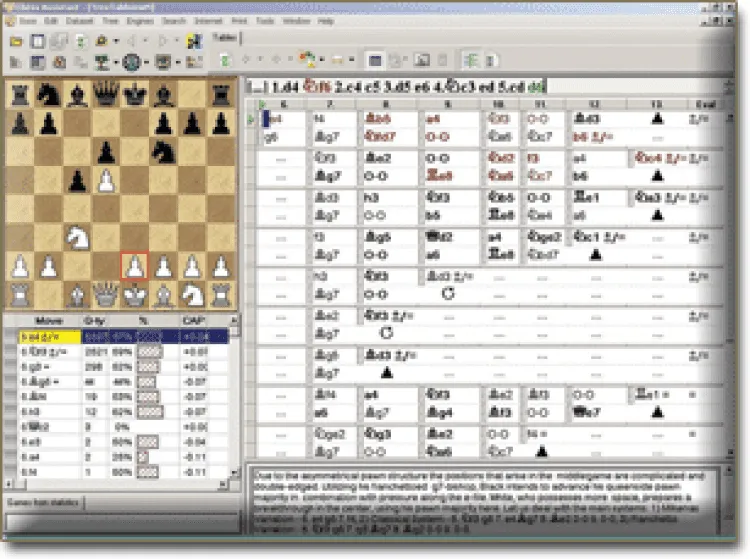This screenshot has width=750, height=559.
Task: Click the blue-framed window icon beside the folder icon
Action: click(x=37, y=42)
